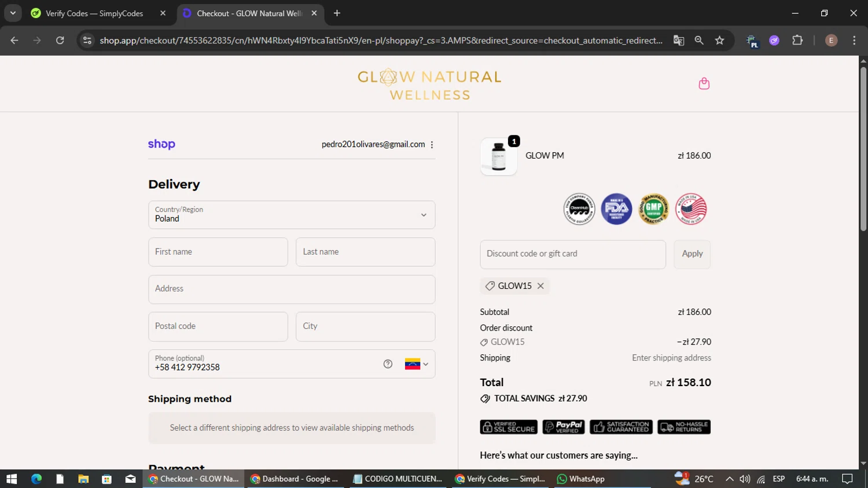Click the Shop pay logo
Image resolution: width=868 pixels, height=488 pixels.
[x=161, y=144]
